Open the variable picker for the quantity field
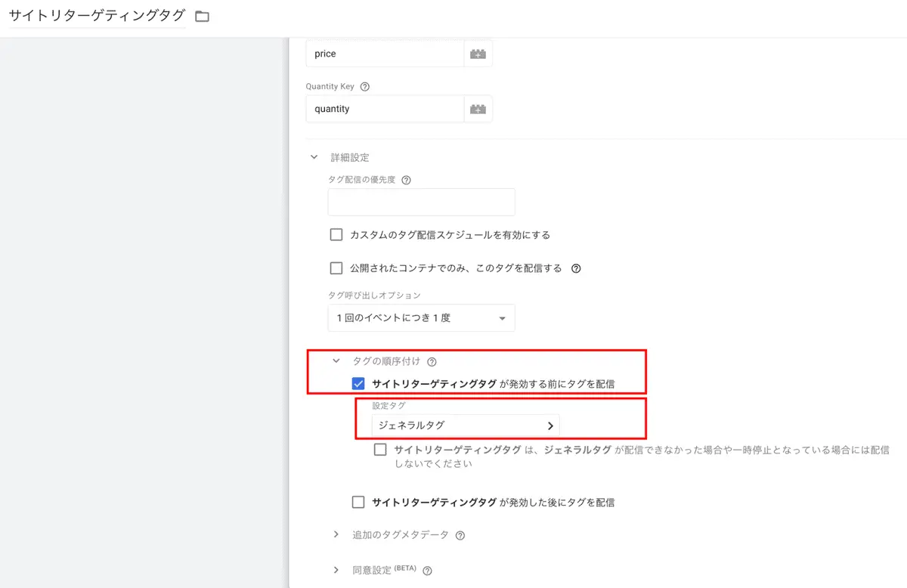Image resolution: width=907 pixels, height=588 pixels. (x=478, y=108)
